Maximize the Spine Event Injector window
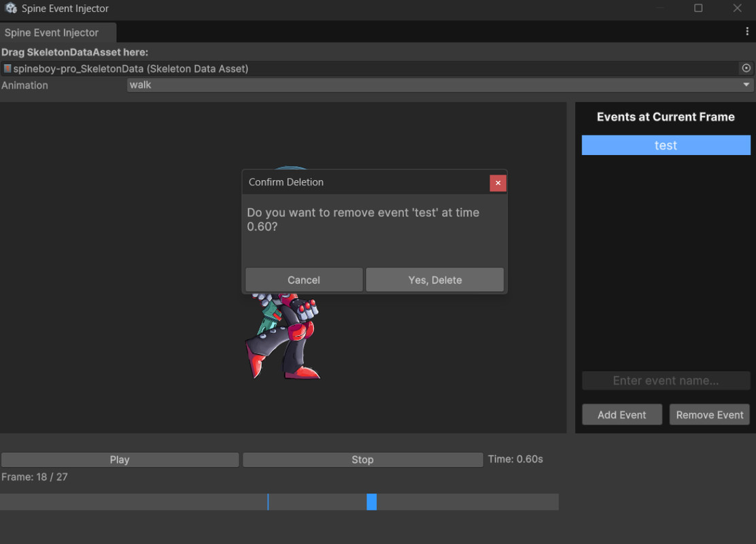756x544 pixels. (698, 8)
